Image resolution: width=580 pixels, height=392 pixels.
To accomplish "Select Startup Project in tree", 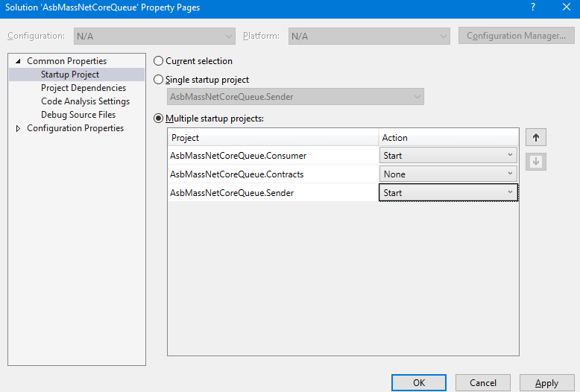I will coord(70,75).
